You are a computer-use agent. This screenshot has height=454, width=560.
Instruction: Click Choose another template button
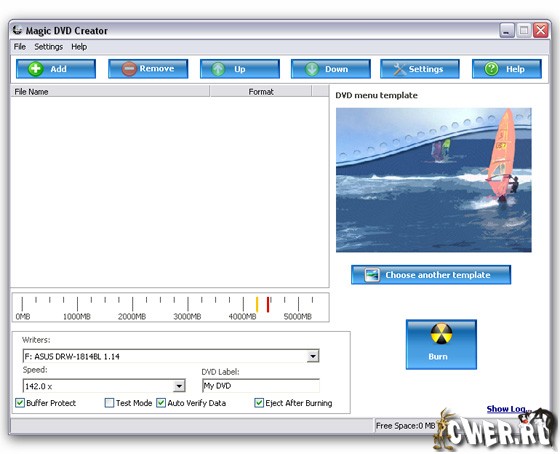431,275
